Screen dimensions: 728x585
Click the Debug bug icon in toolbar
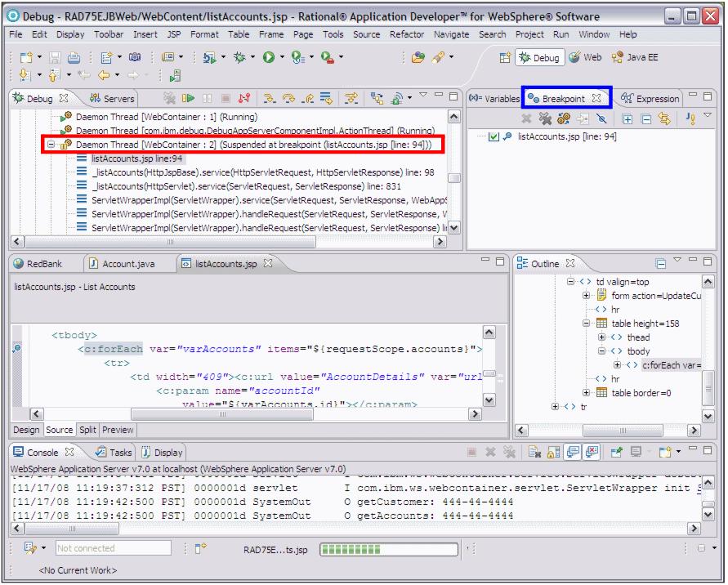tap(239, 57)
